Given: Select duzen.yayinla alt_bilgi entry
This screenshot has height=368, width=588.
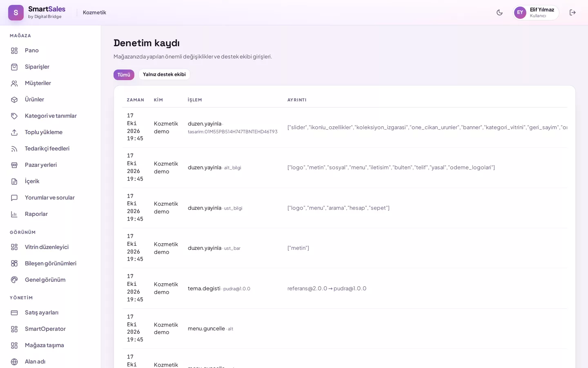Looking at the screenshot, I should pyautogui.click(x=214, y=168).
